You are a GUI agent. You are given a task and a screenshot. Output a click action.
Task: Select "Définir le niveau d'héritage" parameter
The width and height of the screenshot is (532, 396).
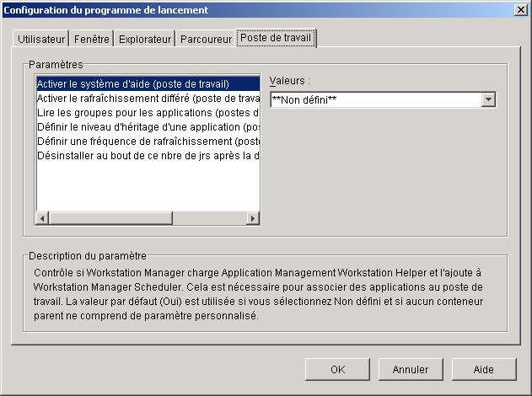147,126
